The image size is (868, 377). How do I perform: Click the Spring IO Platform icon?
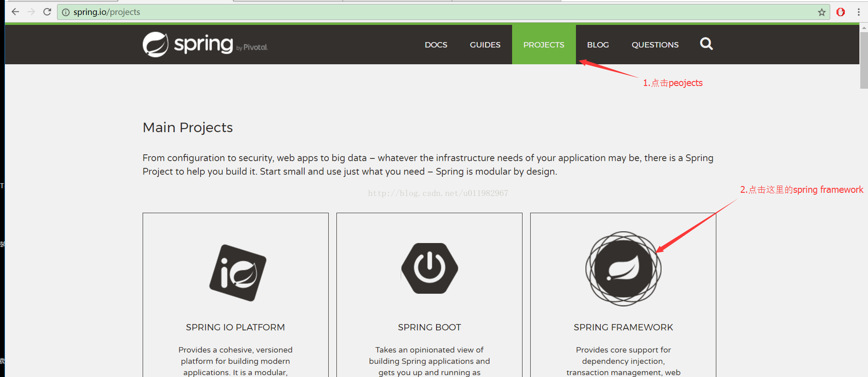tap(238, 273)
